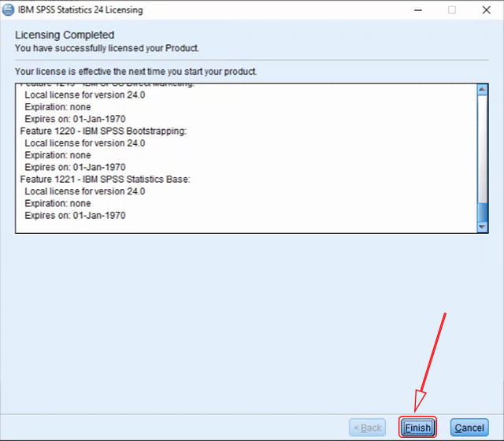Click 'Expires on: 01-Jan-1970' under Feature 1220

(76, 167)
